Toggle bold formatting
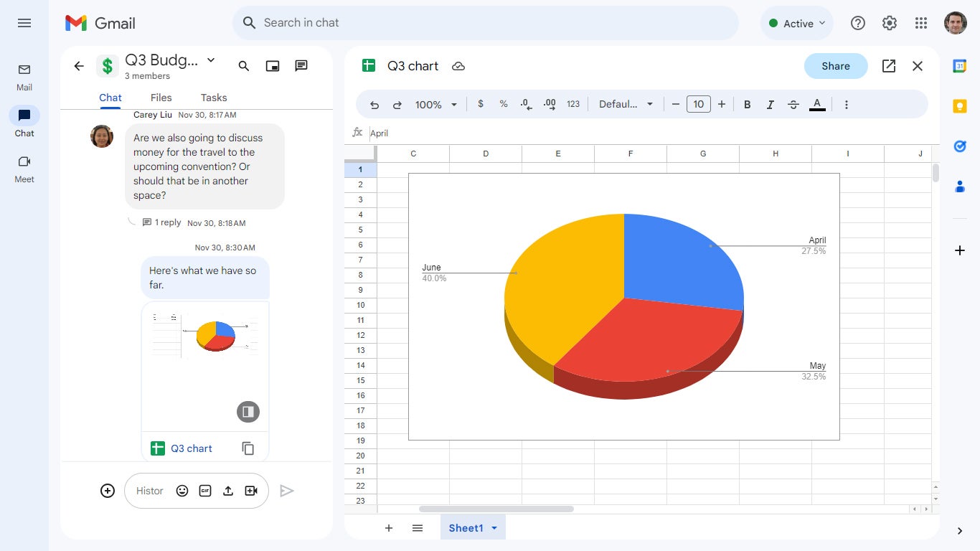 [748, 105]
